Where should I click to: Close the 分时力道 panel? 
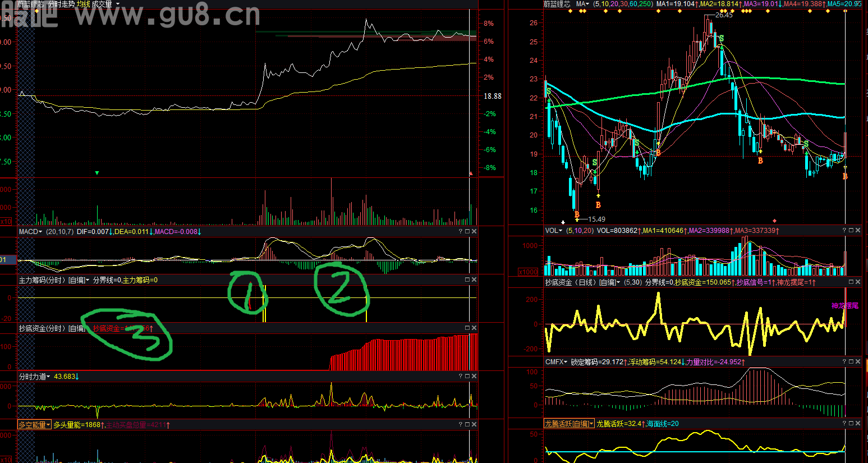[x=474, y=376]
